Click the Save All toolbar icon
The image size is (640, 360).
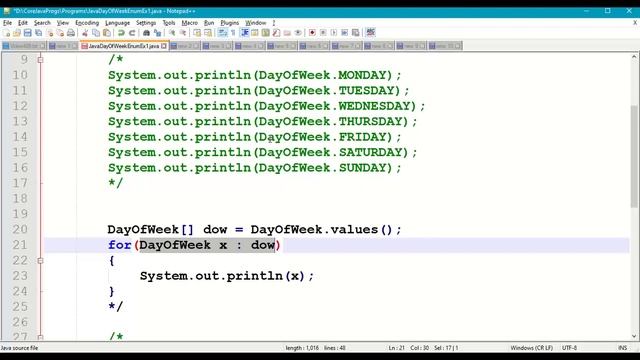coord(38,33)
